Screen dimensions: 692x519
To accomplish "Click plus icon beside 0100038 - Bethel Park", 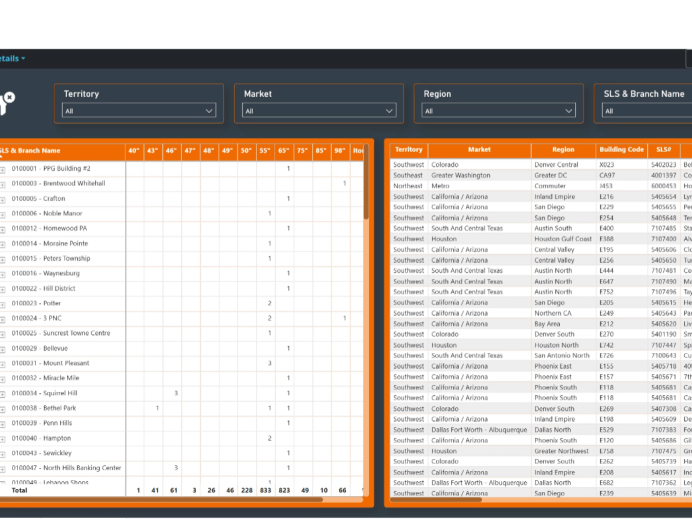I will tap(3, 408).
